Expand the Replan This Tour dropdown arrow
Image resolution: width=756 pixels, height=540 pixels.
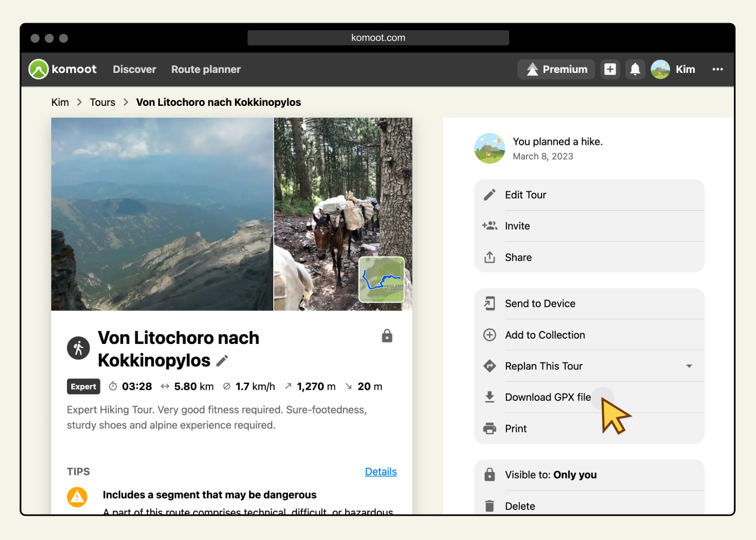point(689,366)
